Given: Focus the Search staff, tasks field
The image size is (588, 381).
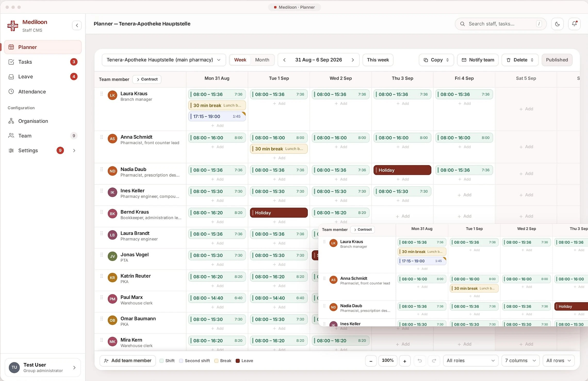Looking at the screenshot, I should (500, 24).
